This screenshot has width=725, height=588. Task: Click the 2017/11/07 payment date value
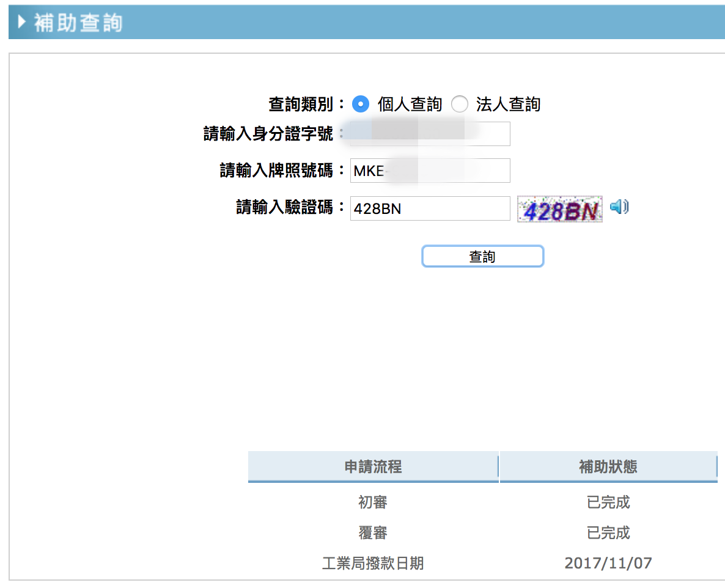608,563
